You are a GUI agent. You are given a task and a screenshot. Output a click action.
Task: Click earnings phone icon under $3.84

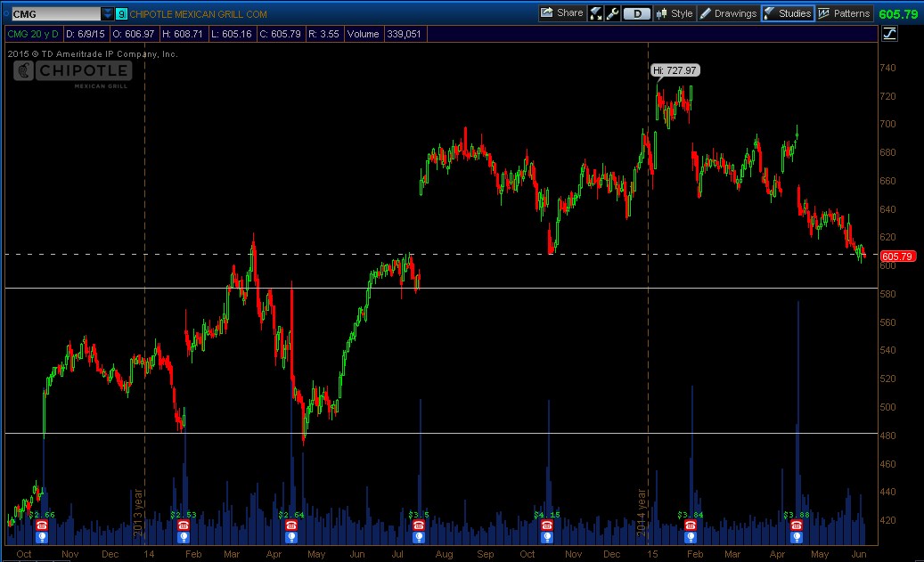(690, 525)
